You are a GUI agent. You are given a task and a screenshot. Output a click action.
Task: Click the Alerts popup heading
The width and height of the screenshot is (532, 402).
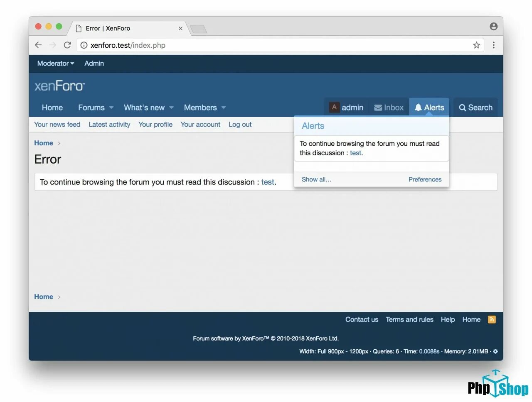(313, 126)
